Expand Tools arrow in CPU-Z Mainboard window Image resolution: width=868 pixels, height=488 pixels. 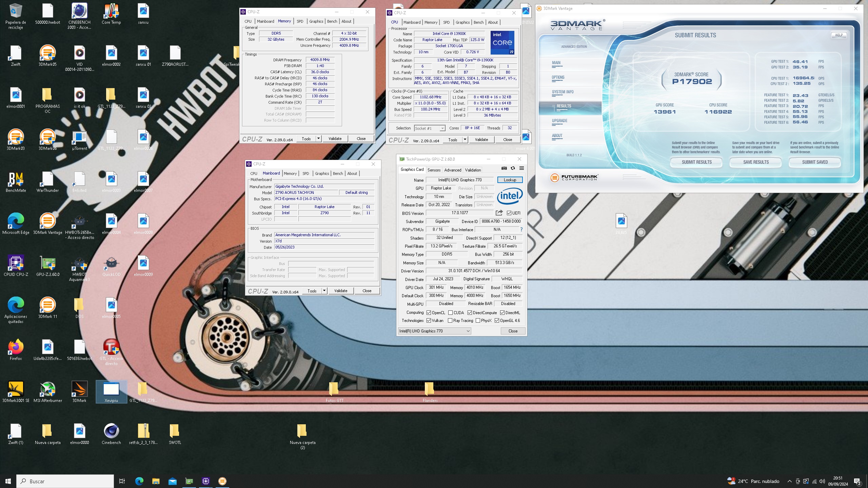324,291
